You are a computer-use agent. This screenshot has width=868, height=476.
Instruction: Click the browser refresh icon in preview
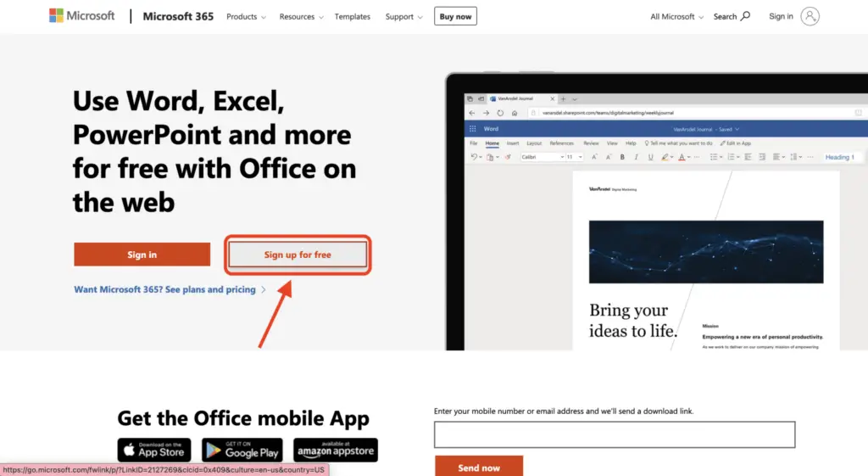[500, 113]
